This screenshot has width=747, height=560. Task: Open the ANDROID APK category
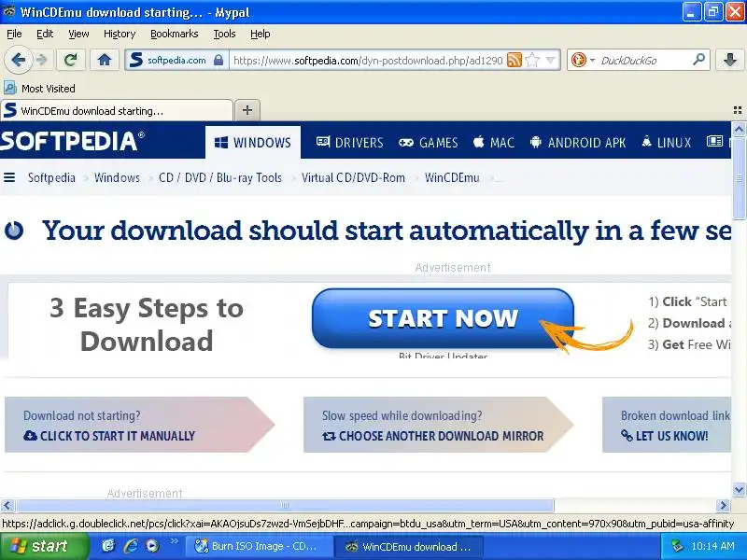578,143
